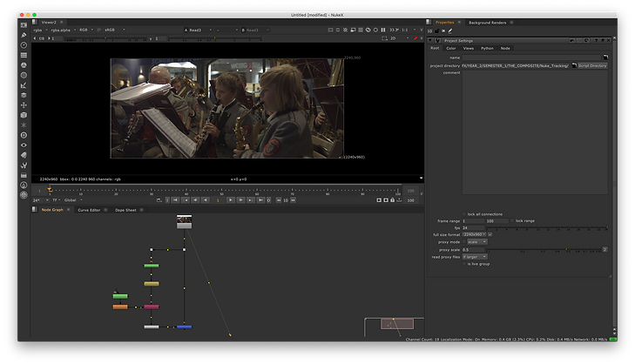Open the A input Read3 dropdown
This screenshot has width=635, height=364.
tap(198, 30)
